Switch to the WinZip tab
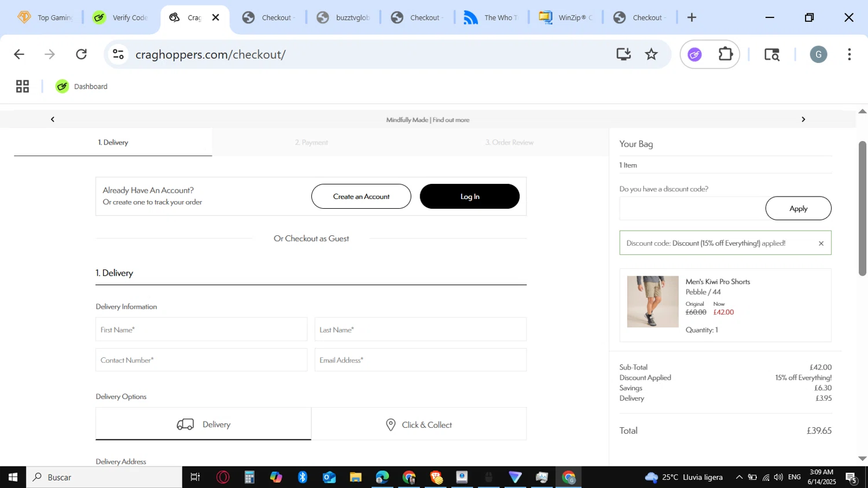 [x=566, y=17]
